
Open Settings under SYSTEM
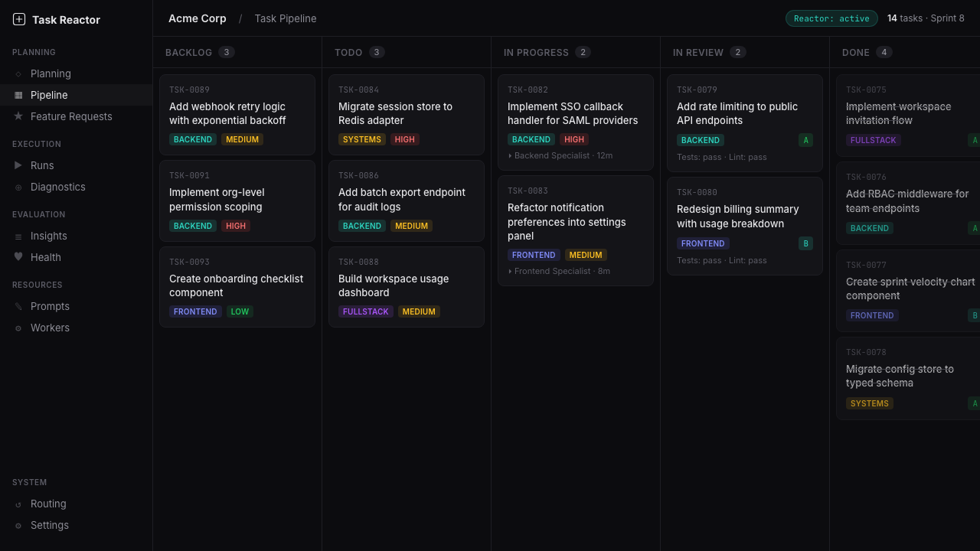pos(49,525)
